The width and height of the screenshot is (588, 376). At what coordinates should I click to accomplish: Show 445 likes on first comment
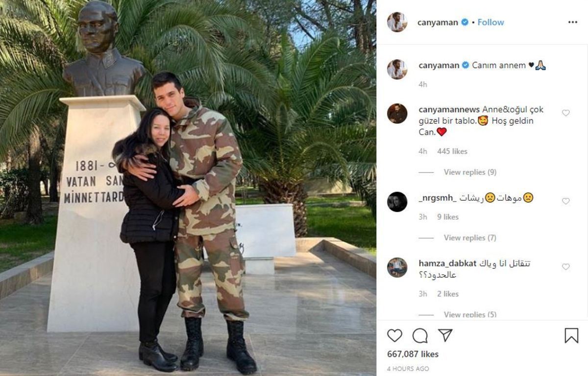452,151
